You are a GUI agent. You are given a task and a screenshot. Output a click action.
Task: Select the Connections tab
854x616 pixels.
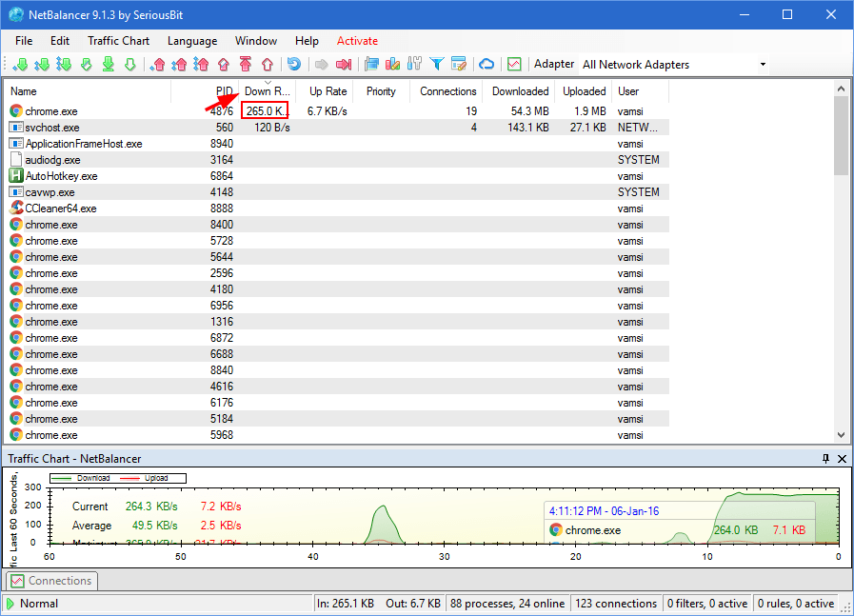coord(50,581)
